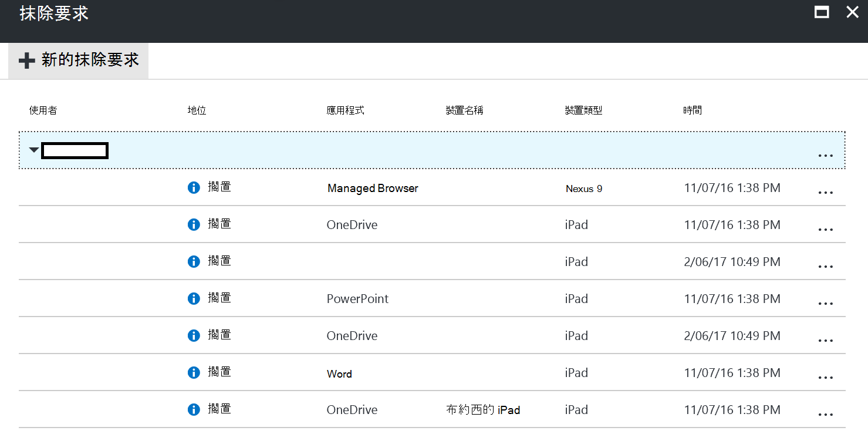The height and width of the screenshot is (434, 868).
Task: Click the info icon in the 布約西的 iPad row
Action: pos(194,409)
